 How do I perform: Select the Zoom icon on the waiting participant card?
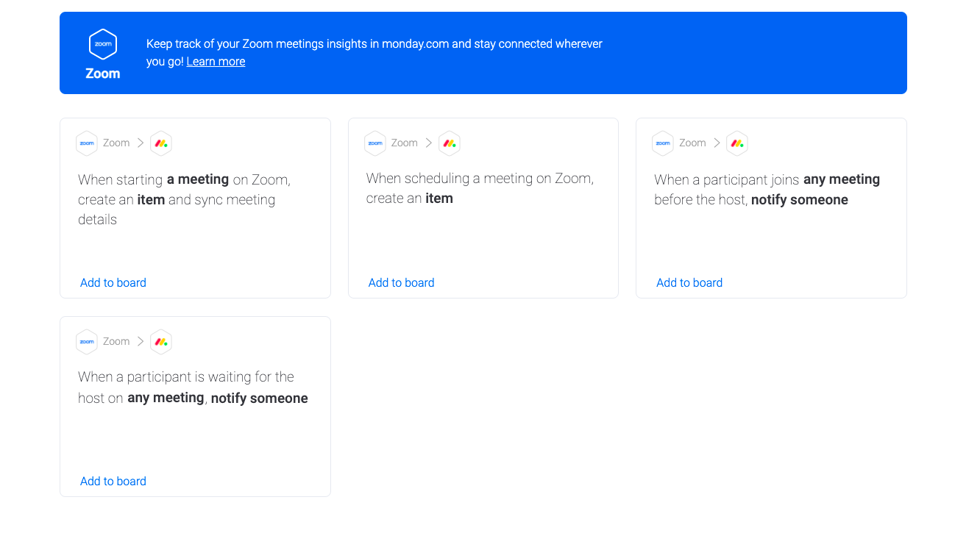tap(86, 341)
